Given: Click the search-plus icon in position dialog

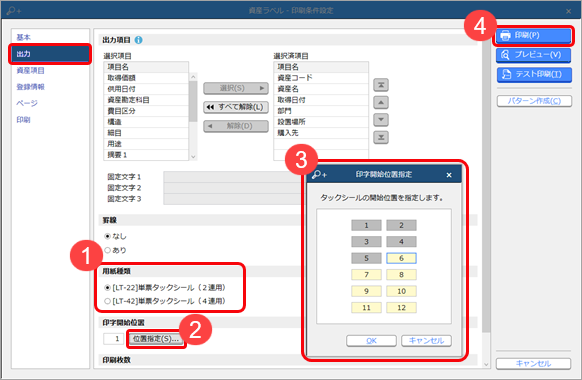Looking at the screenshot, I should pos(319,174).
